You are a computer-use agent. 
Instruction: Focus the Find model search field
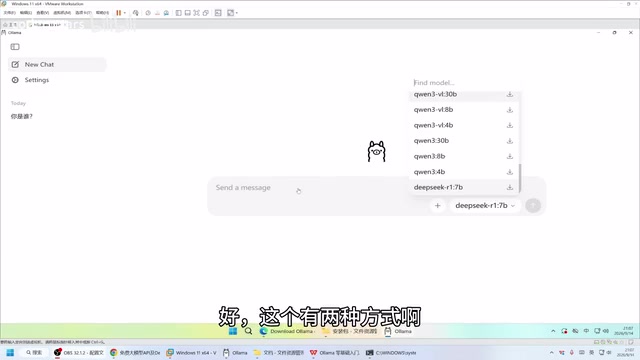[464, 83]
